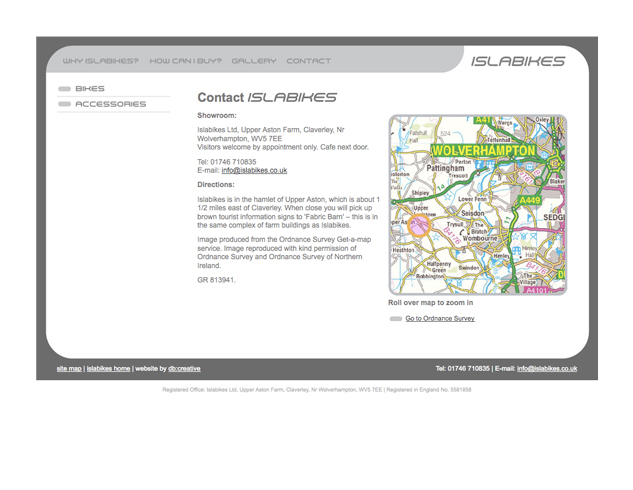Click the orange location circle on the map
633x490 pixels.
pyautogui.click(x=419, y=225)
